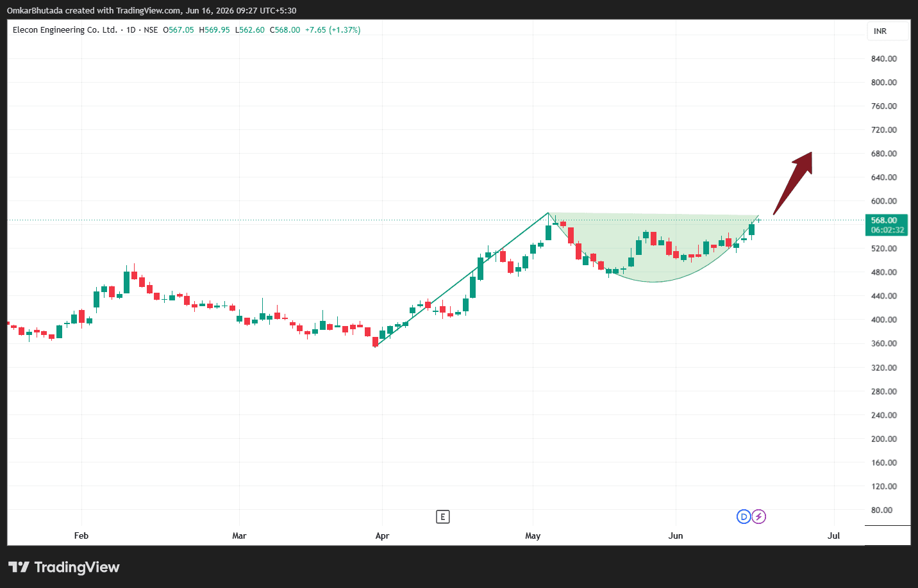
Task: Click the +7.65 (+1.37%) change value
Action: click(333, 30)
